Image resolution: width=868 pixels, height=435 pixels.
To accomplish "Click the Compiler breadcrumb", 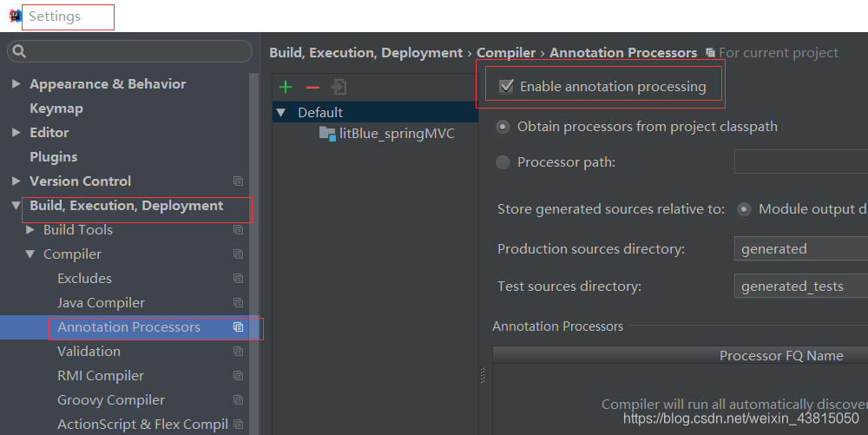I will tap(506, 53).
